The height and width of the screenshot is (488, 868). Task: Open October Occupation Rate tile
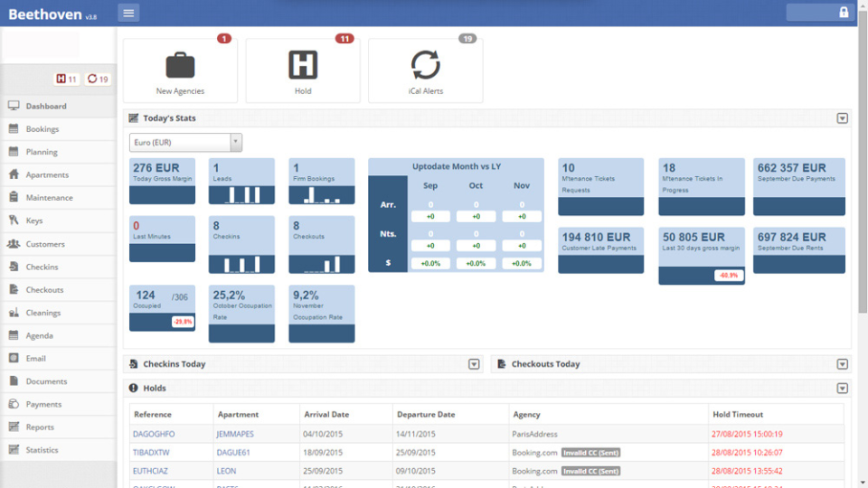(241, 314)
